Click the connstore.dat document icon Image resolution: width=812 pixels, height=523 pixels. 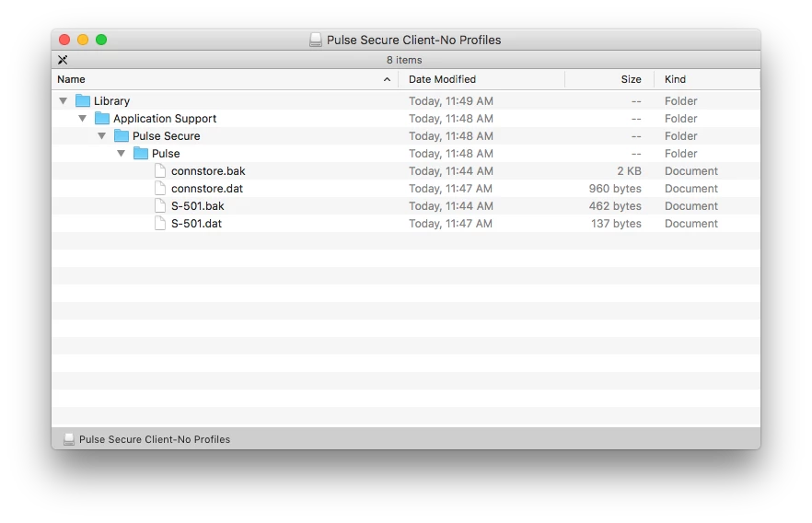[160, 188]
